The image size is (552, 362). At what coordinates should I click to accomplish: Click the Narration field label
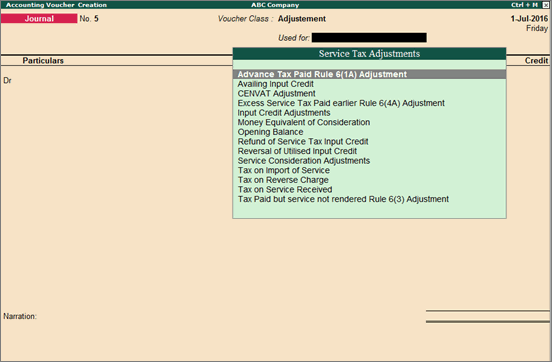[20, 316]
